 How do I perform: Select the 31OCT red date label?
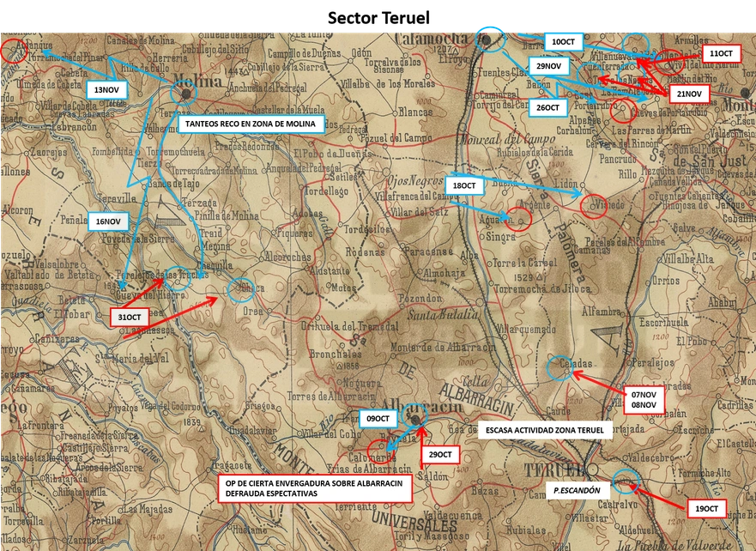point(130,318)
